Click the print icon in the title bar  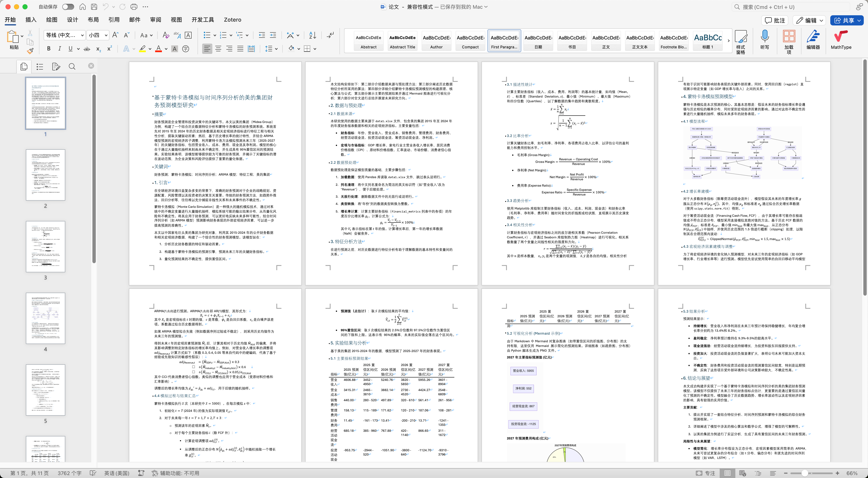[134, 7]
